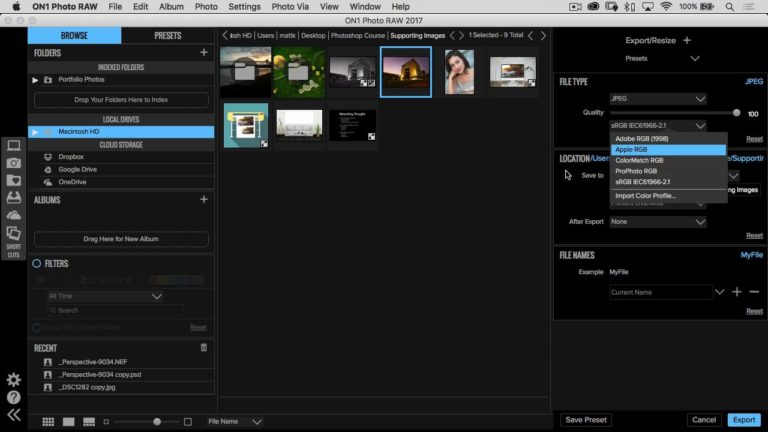The image size is (768, 432).
Task: Choose Import Color Profile option
Action: pyautogui.click(x=668, y=195)
